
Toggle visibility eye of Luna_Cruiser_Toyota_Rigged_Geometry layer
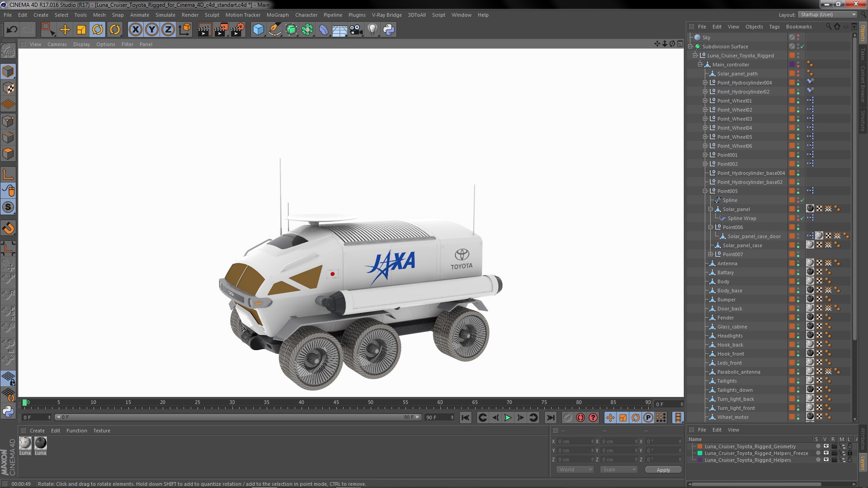(826, 446)
